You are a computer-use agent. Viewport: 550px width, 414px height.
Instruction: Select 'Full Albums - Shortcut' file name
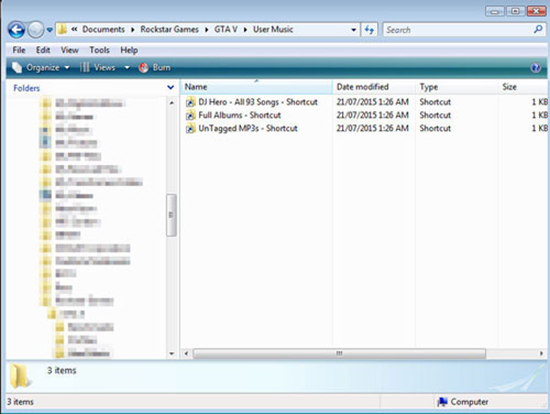click(x=240, y=115)
